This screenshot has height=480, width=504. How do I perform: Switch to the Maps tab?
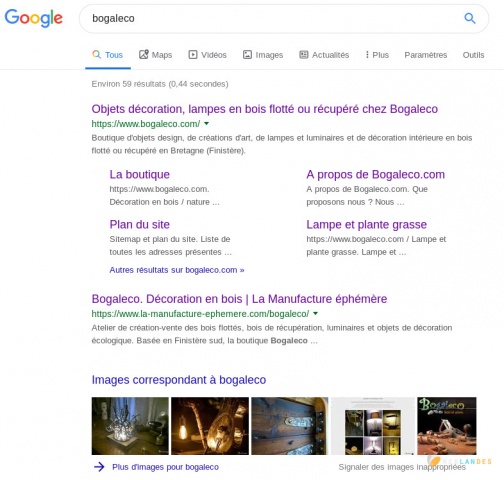(155, 55)
